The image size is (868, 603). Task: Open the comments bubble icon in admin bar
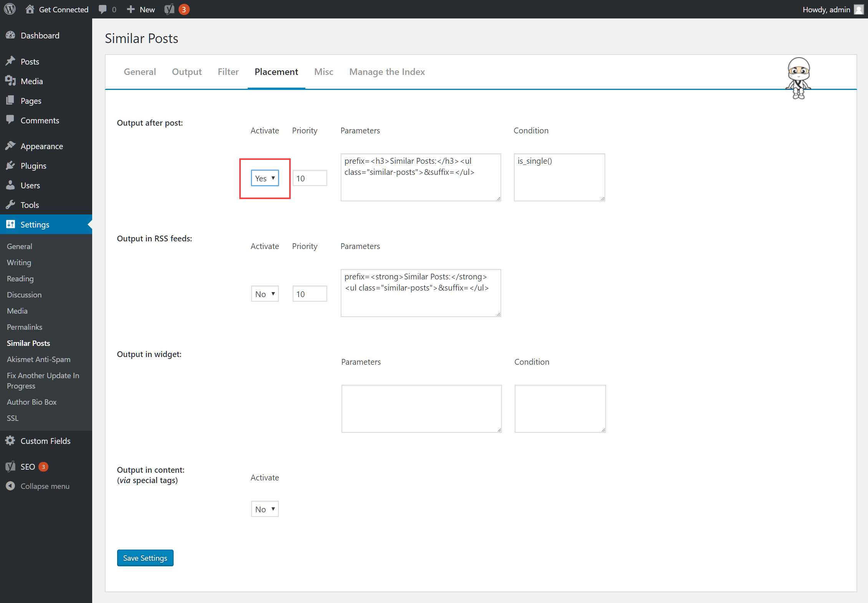point(103,9)
